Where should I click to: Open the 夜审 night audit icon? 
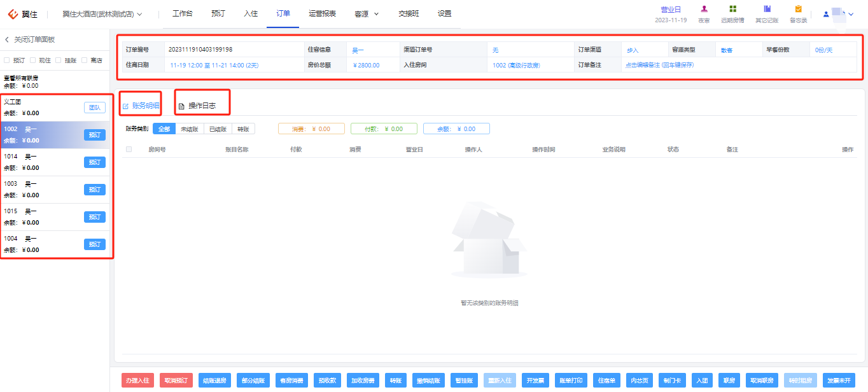click(704, 9)
